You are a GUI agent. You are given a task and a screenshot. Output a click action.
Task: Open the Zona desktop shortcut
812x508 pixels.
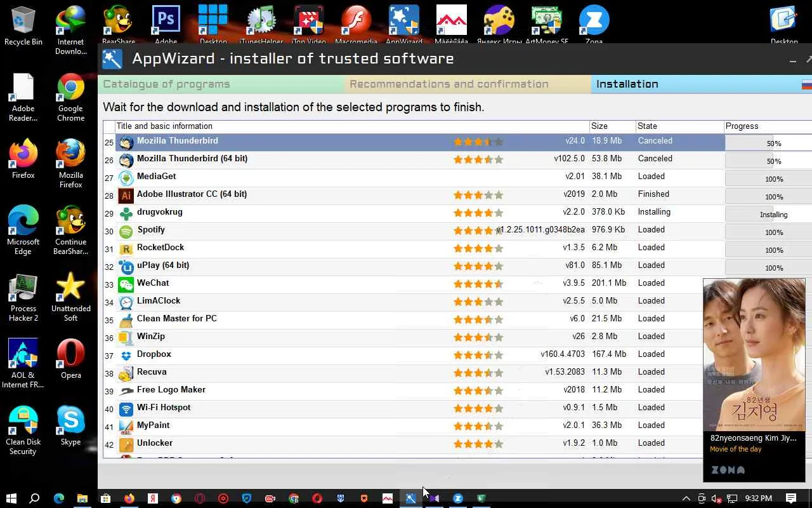[594, 24]
